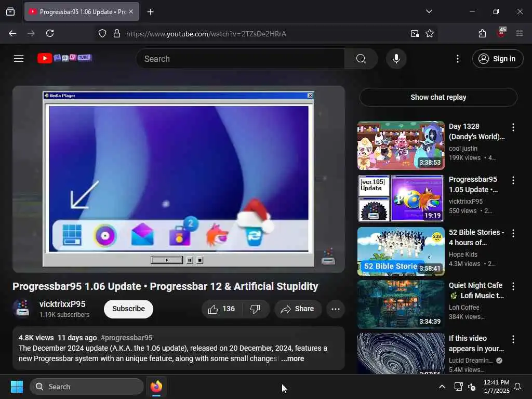Image resolution: width=532 pixels, height=399 pixels.
Task: Click Hope Kids channel name
Action: click(463, 255)
